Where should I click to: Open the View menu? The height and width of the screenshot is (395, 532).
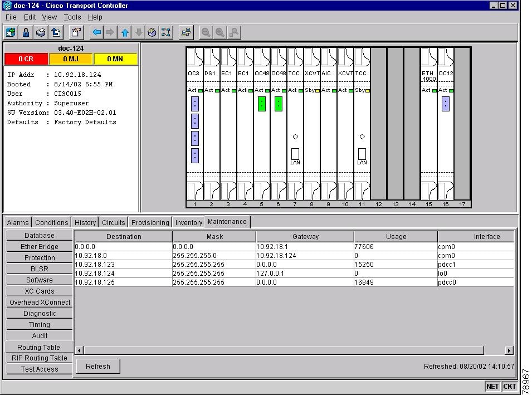pos(49,17)
